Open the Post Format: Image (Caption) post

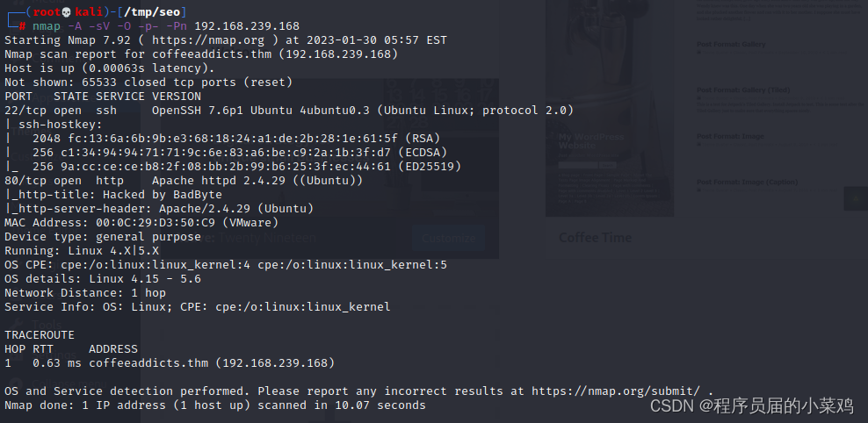point(745,183)
